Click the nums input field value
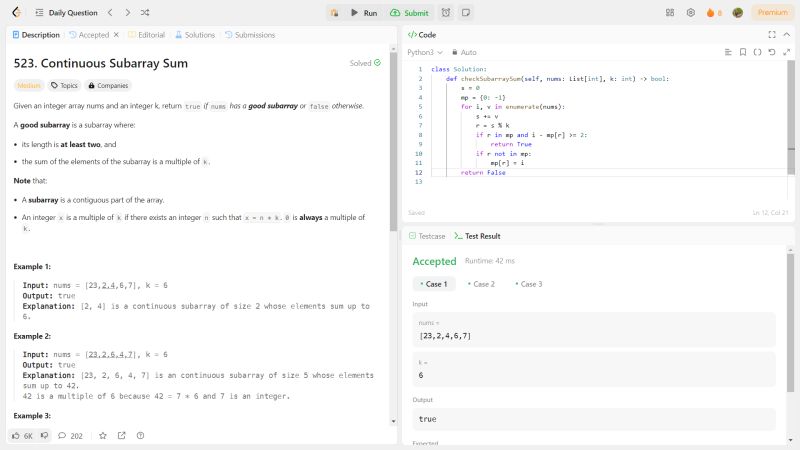Image resolution: width=800 pixels, height=450 pixels. coord(594,330)
